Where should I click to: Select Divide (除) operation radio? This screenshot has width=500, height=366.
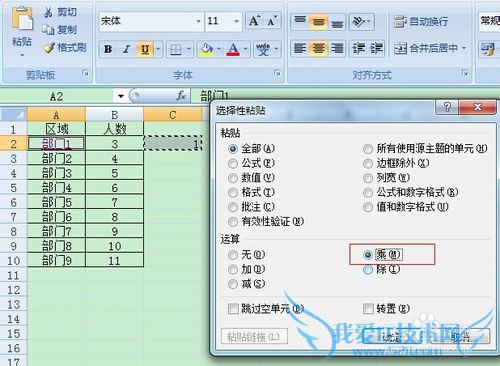[x=368, y=269]
